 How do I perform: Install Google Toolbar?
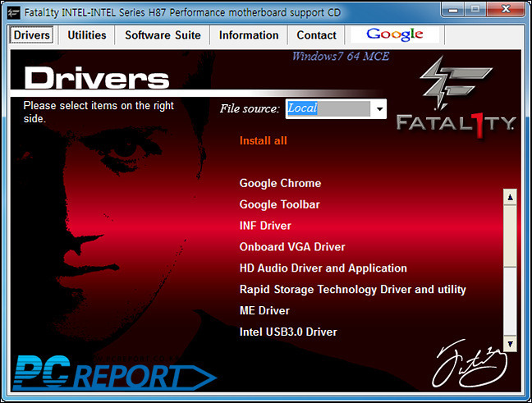280,204
